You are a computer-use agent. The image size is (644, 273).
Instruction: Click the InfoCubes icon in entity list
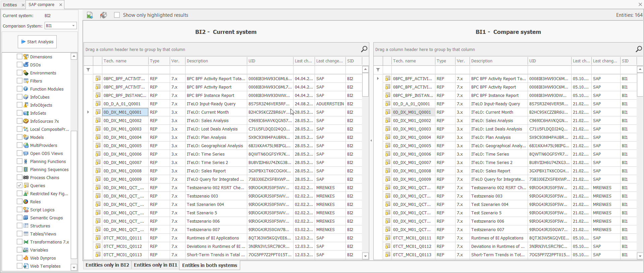coord(26,97)
